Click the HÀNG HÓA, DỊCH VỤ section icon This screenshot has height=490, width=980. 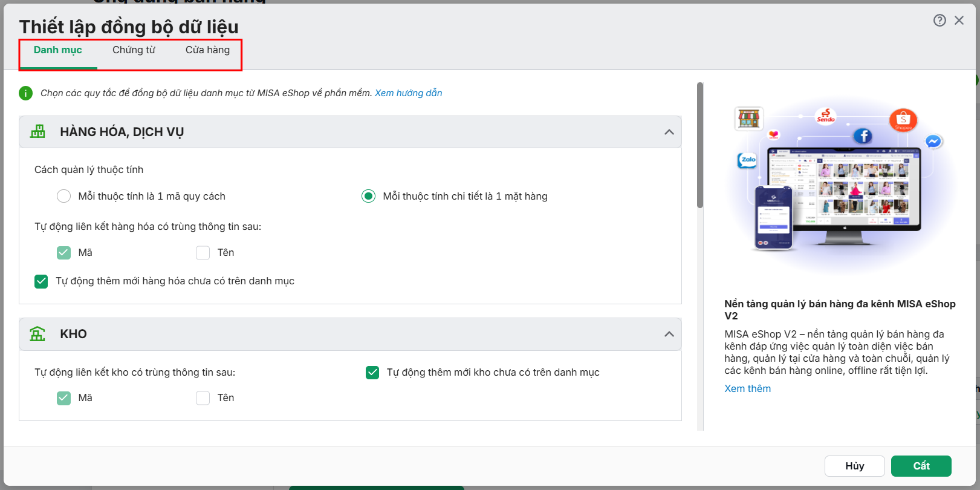(x=38, y=131)
